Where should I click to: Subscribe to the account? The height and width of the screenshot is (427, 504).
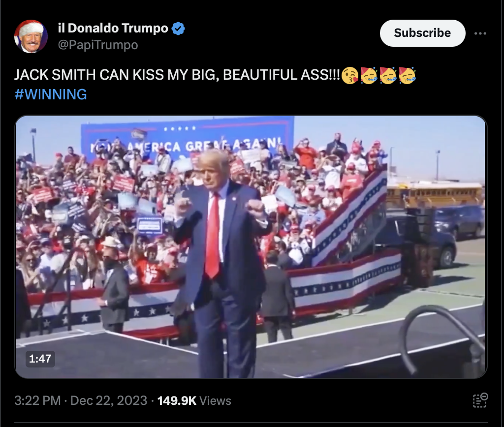(x=422, y=33)
